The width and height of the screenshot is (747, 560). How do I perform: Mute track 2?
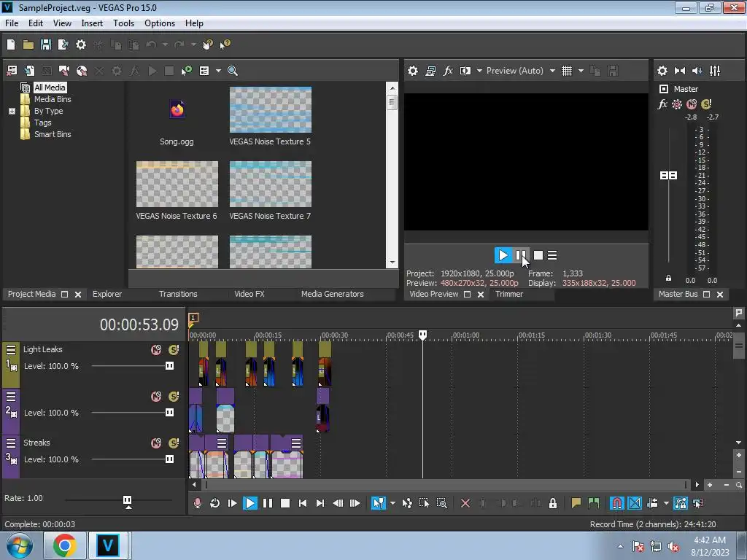pos(156,397)
